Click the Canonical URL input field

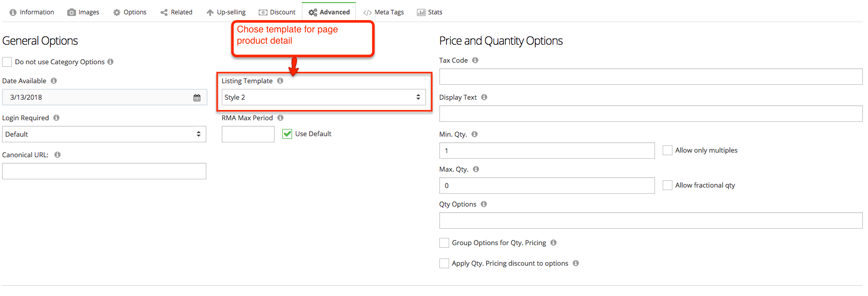click(x=104, y=171)
